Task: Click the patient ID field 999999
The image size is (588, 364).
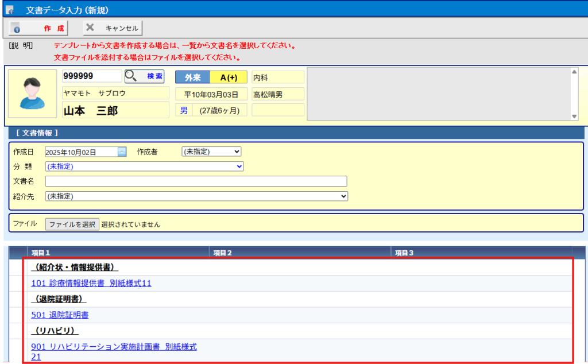Action: [92, 76]
